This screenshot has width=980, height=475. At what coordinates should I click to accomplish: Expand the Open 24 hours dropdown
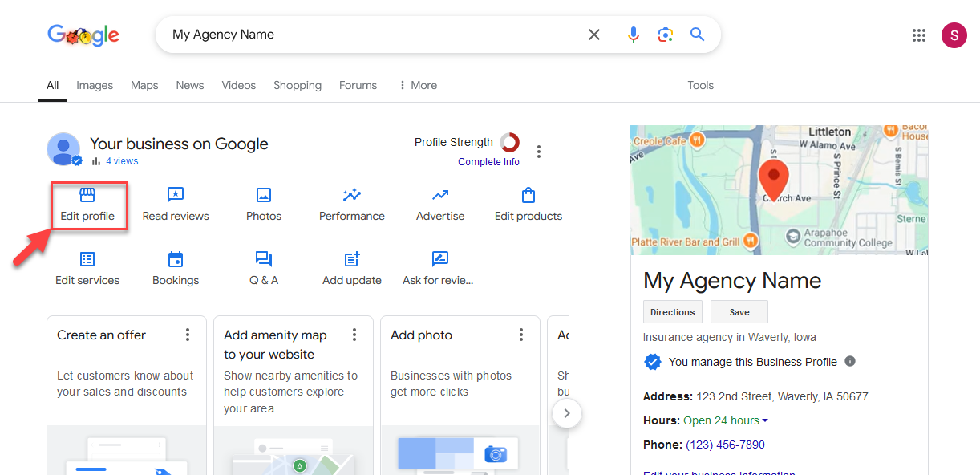tap(726, 420)
